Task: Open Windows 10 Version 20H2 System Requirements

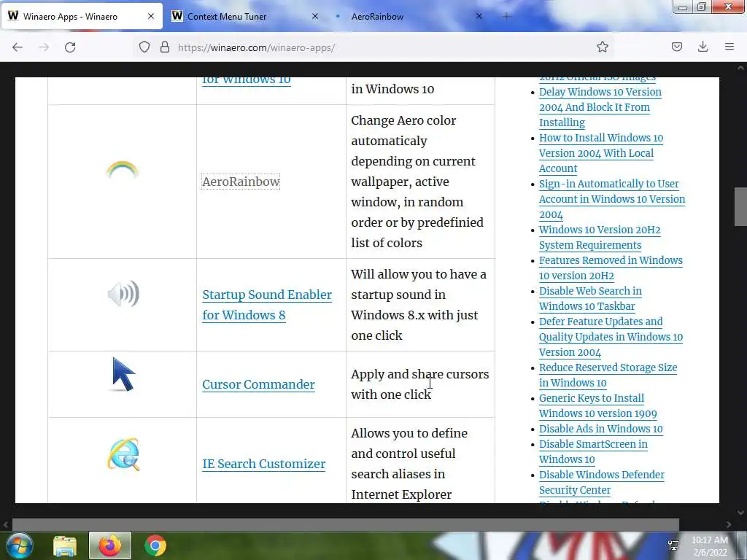Action: point(600,237)
